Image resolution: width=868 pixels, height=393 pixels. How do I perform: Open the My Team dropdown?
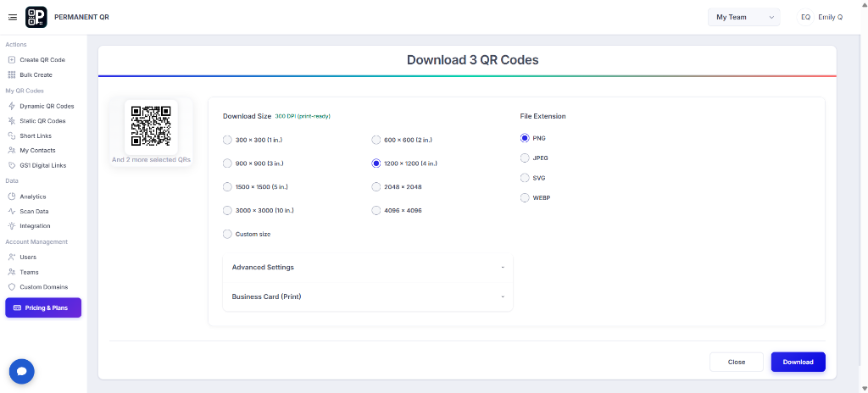pos(744,17)
